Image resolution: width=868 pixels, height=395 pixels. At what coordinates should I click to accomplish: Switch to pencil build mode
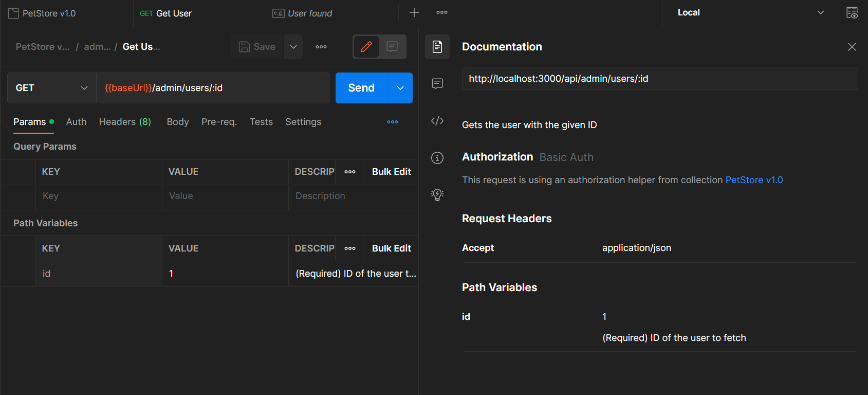point(366,47)
